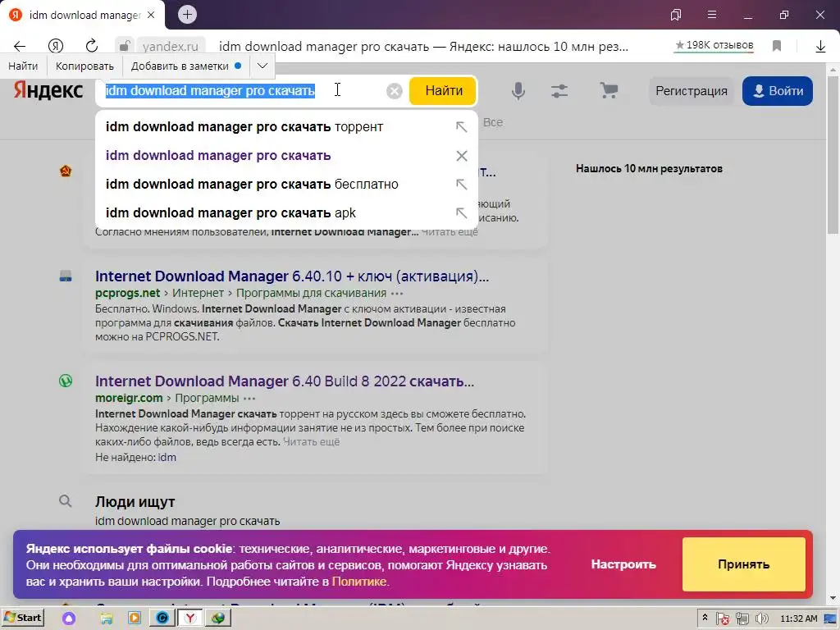Viewport: 840px width, 630px height.
Task: Open Internet Download Manager 6.40 Build 8 result
Action: [x=285, y=381]
